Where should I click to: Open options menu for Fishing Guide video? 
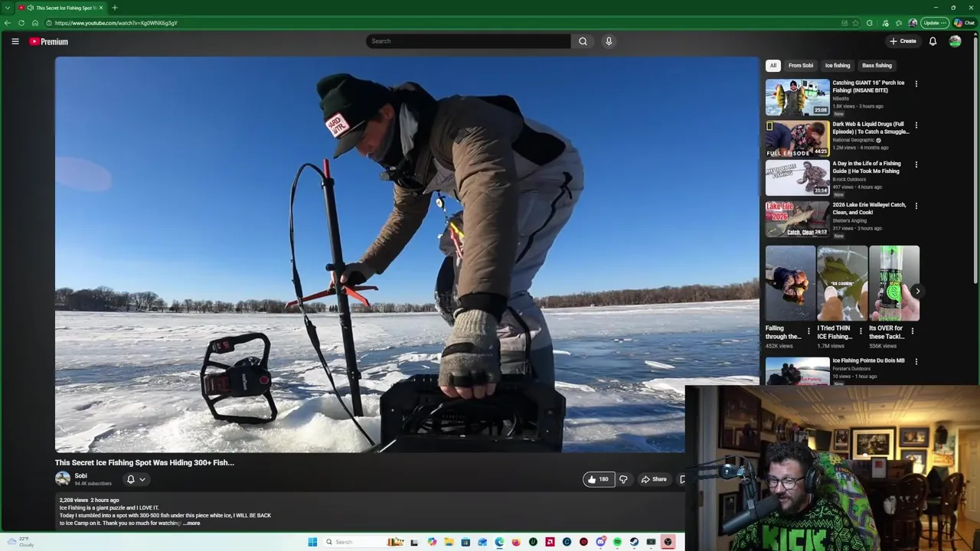[x=916, y=165]
